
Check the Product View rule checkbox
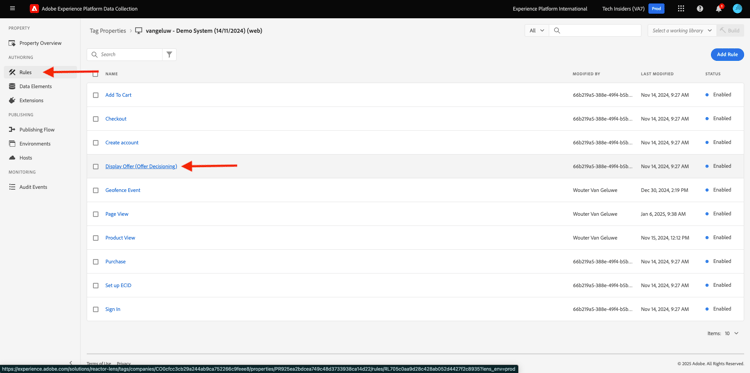pos(96,238)
